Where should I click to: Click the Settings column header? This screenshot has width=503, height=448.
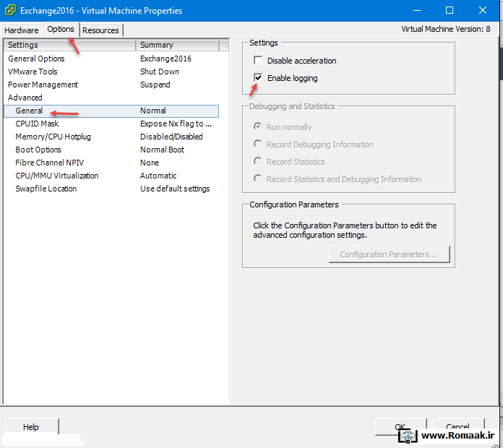click(70, 45)
